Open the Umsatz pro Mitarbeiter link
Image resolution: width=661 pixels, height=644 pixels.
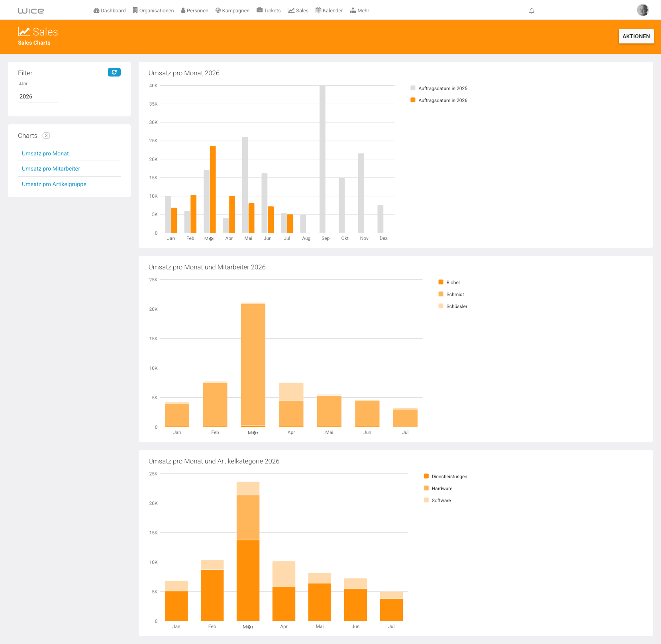point(51,169)
